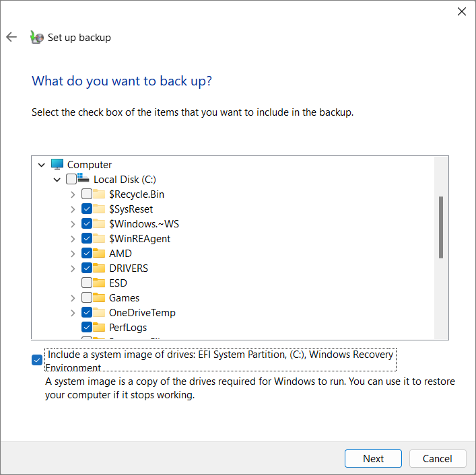Screen dimensions: 476x475
Task: Click the ESD folder icon
Action: [x=100, y=283]
